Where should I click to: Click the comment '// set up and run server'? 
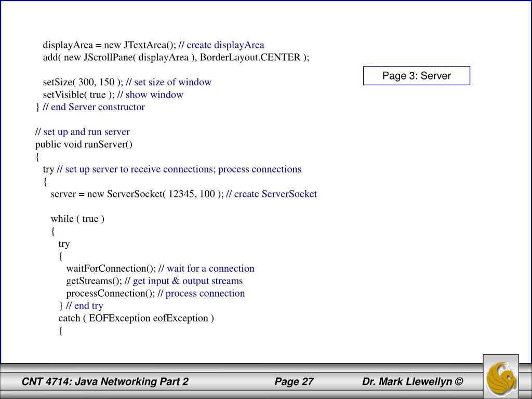(83, 131)
